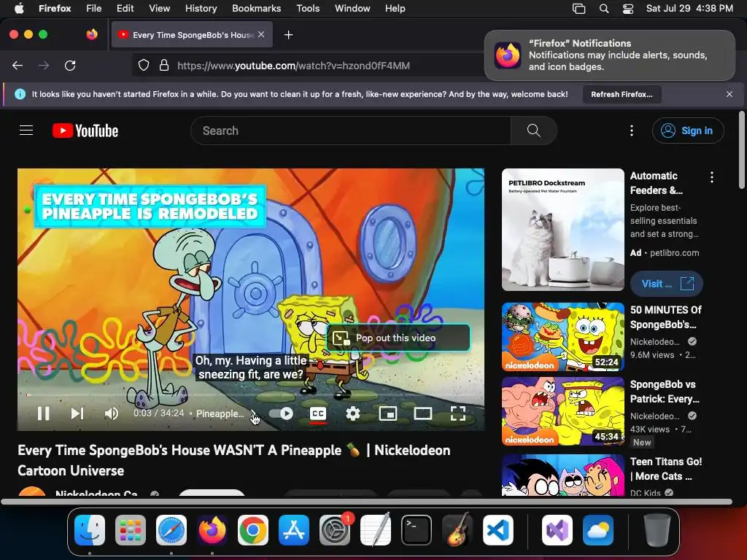Skip to next video in player
Image resolution: width=747 pixels, height=560 pixels.
coord(77,413)
